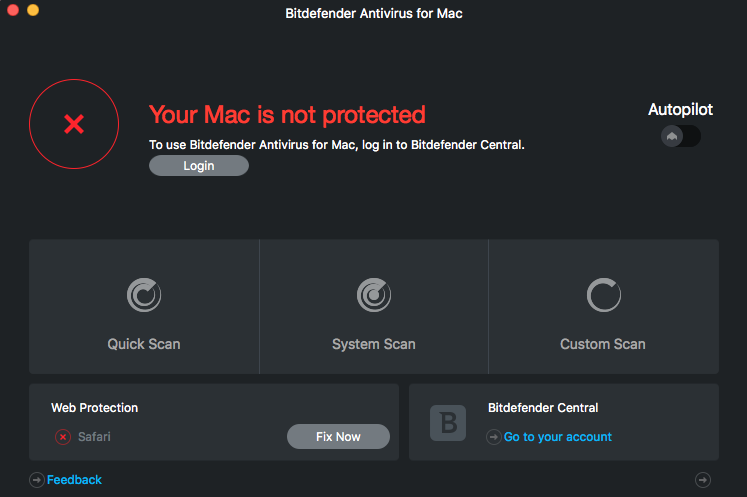Click the red X icon beside Safari

pos(63,437)
